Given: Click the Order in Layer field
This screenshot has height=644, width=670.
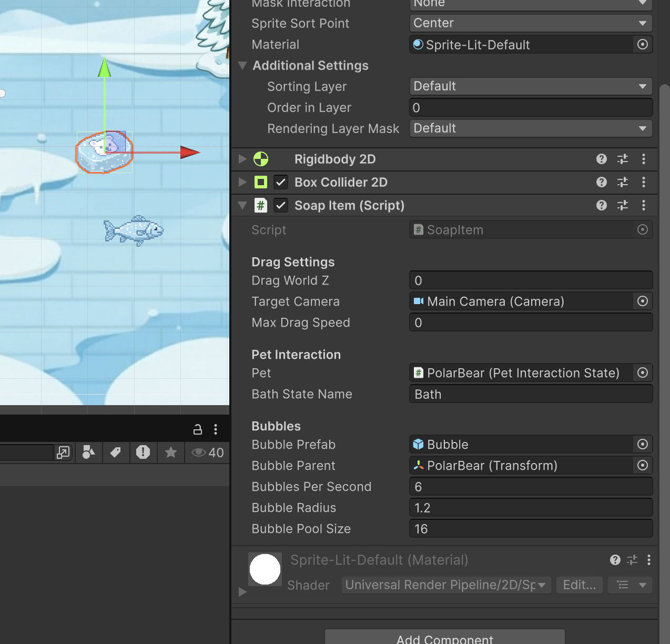Looking at the screenshot, I should pyautogui.click(x=531, y=107).
